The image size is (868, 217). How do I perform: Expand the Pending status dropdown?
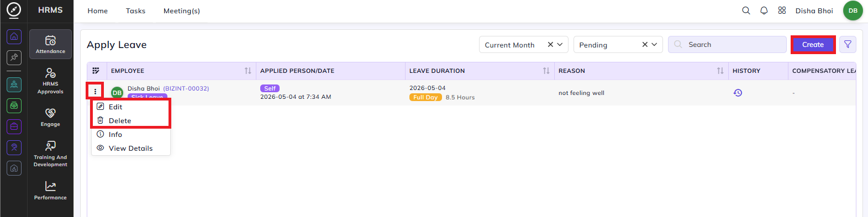click(654, 45)
